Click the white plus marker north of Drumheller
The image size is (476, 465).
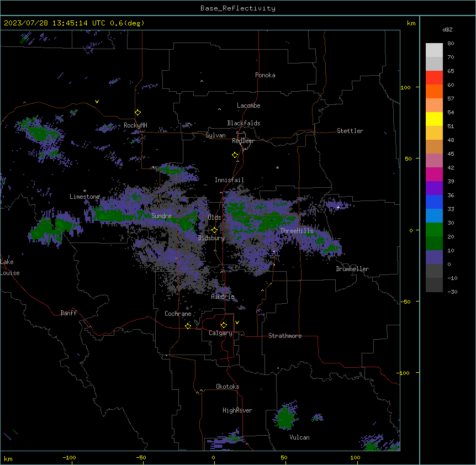pos(338,207)
